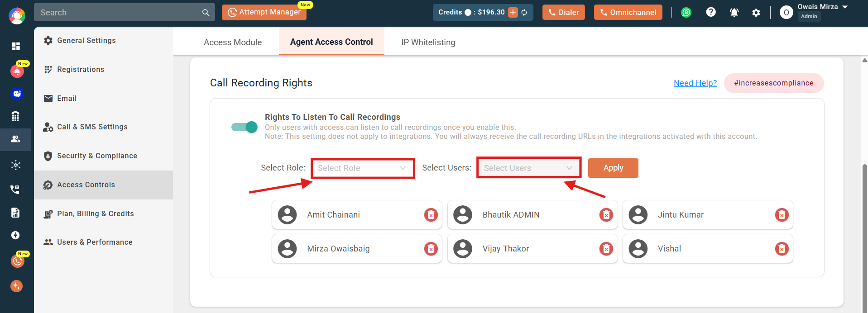Open the blue chat bubble sidebar icon
The image size is (868, 313).
[x=17, y=94]
